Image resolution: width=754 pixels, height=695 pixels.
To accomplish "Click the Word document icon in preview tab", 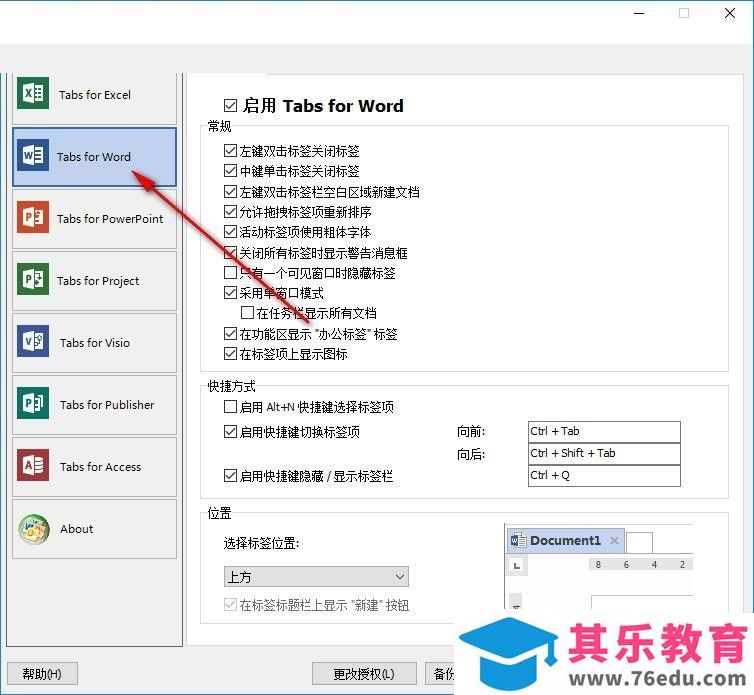I will click(518, 541).
